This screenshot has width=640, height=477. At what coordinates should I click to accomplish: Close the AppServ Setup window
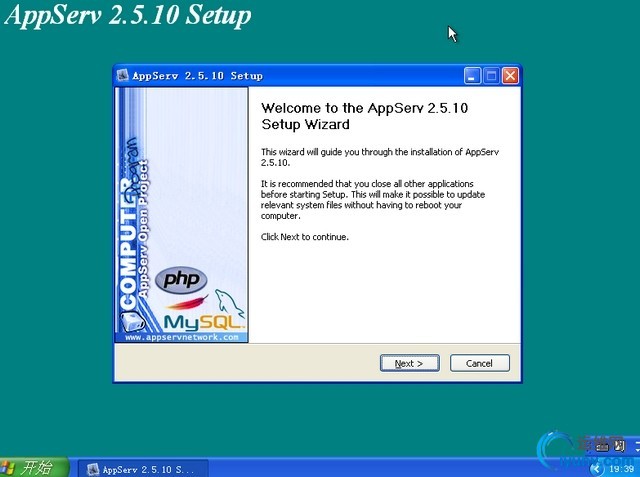[510, 76]
